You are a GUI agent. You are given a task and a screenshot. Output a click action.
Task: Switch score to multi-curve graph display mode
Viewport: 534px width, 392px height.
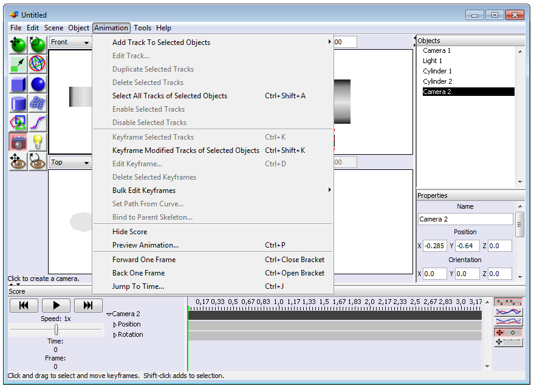508,322
